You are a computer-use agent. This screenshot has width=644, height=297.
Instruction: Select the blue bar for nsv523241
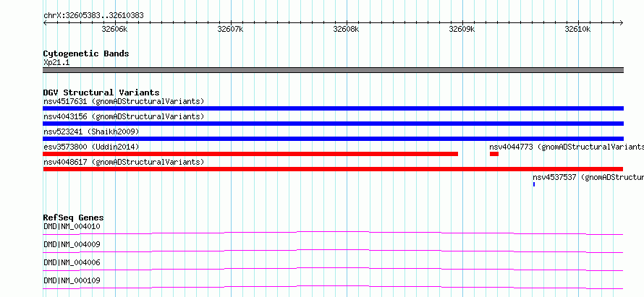tap(333, 139)
